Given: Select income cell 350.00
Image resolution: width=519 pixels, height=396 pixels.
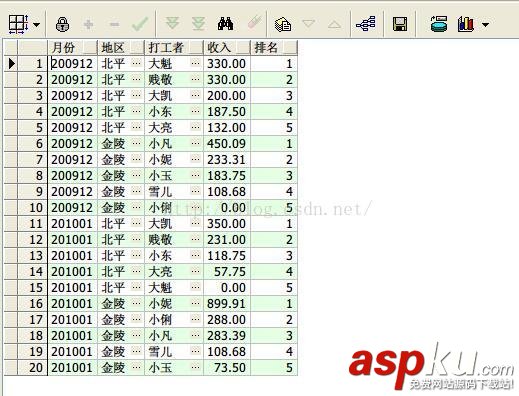Looking at the screenshot, I should 227,223.
